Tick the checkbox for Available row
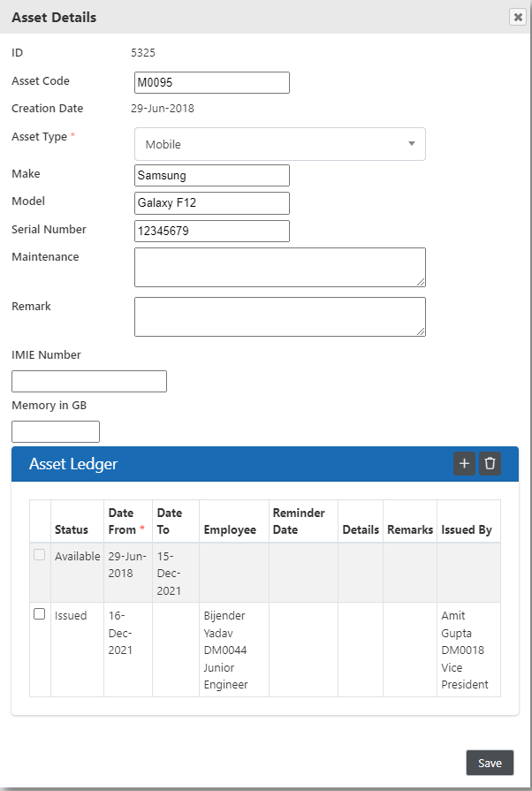Screen dimensions: 532x791 point(40,555)
